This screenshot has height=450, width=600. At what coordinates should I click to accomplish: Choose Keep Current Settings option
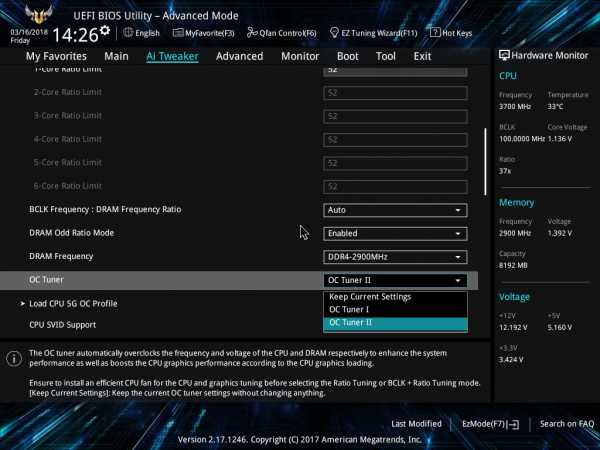coord(395,297)
